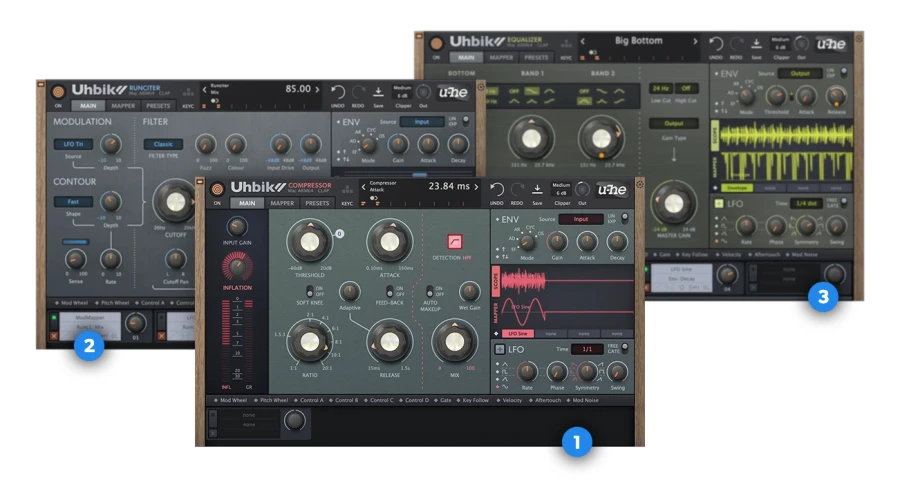Toggle the Compressor Out shield icon

pos(582,189)
